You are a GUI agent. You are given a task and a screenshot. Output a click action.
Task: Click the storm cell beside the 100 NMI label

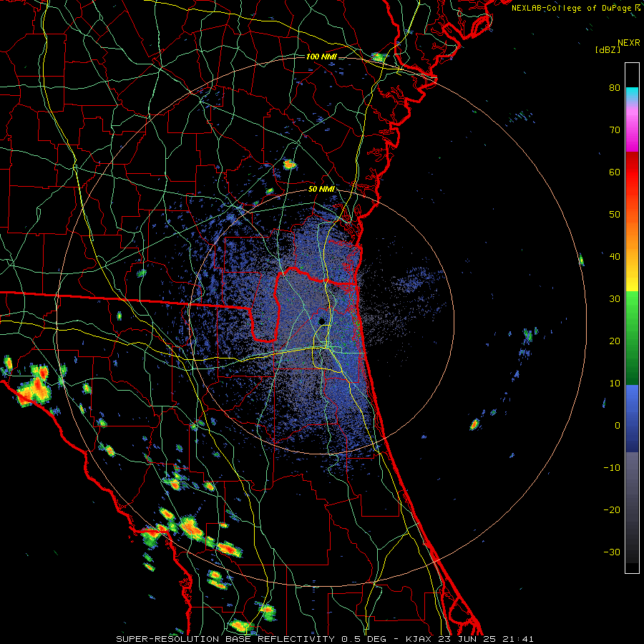(x=379, y=57)
